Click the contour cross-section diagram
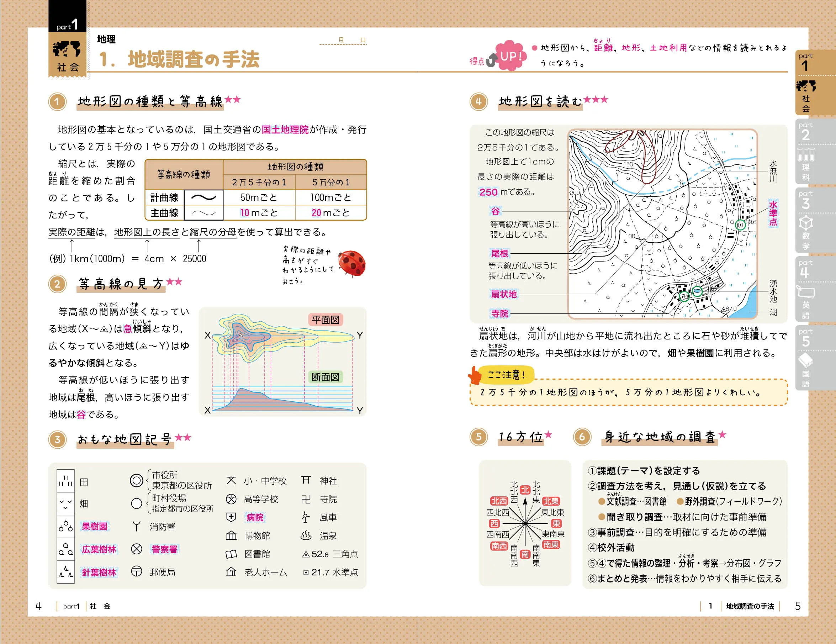The height and width of the screenshot is (644, 836). [x=283, y=361]
